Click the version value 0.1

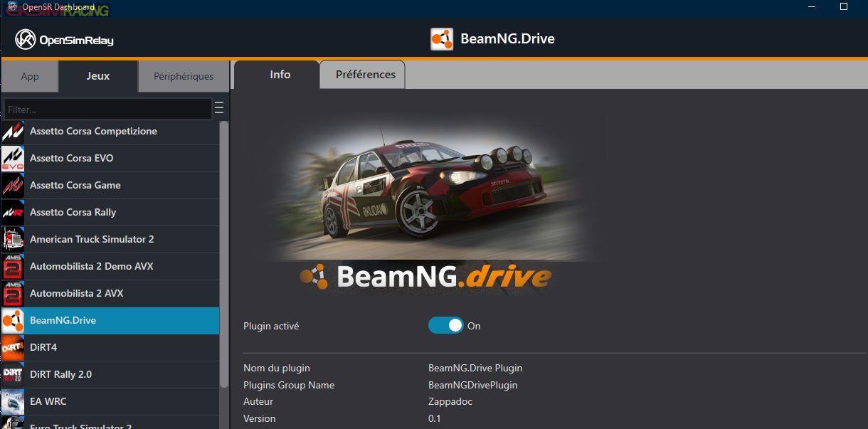[x=435, y=418]
